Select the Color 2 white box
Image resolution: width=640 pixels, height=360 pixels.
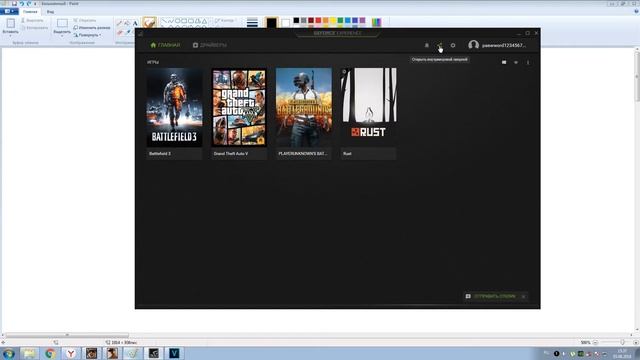[286, 23]
